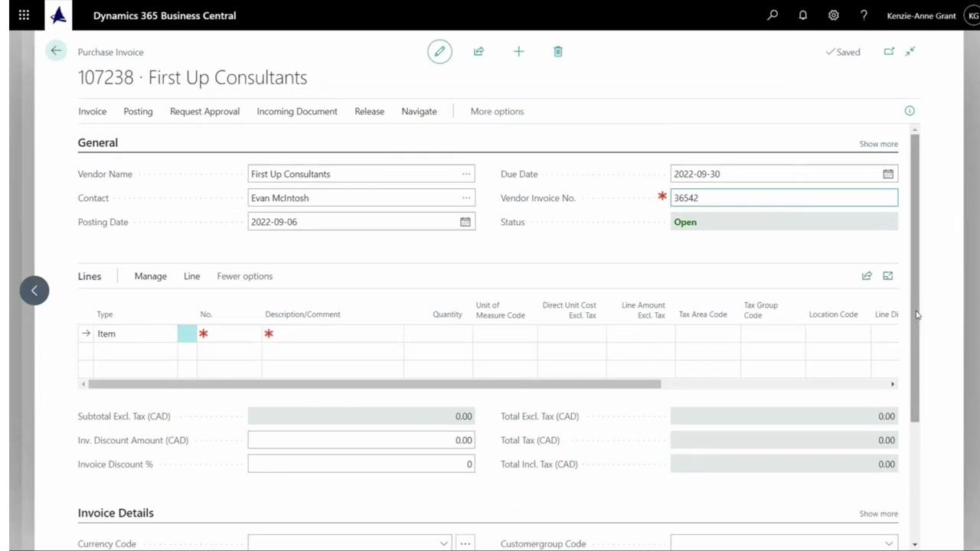Maximize the Lines section icon

coord(888,276)
